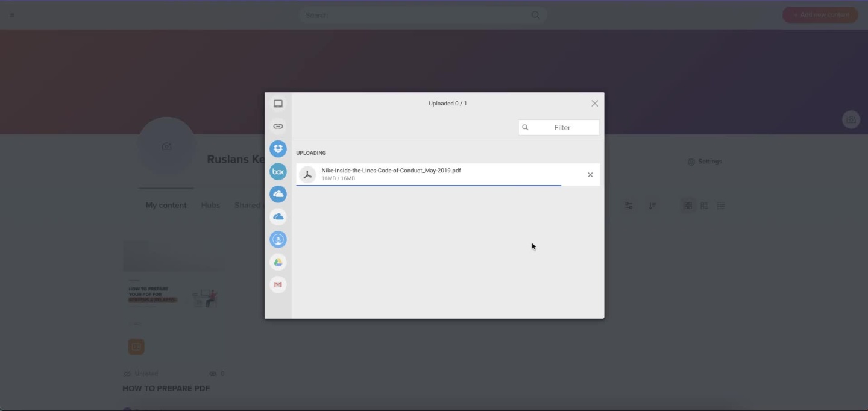The height and width of the screenshot is (411, 868).
Task: Open Gmail as upload source
Action: [x=278, y=284]
